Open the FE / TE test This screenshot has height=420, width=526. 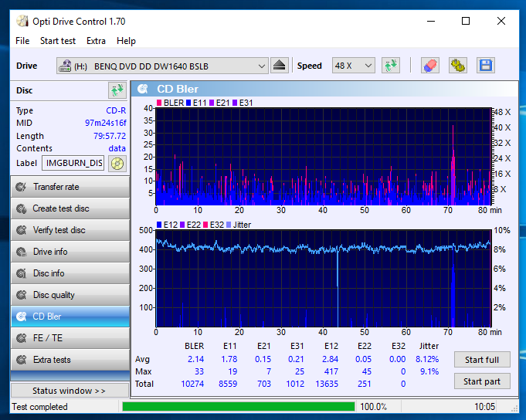click(70, 338)
